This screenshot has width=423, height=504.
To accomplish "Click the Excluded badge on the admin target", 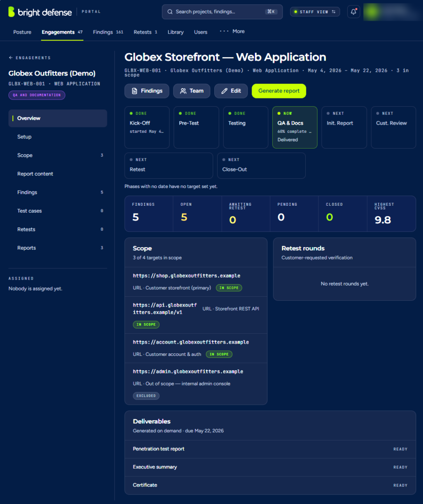I will coord(146,396).
